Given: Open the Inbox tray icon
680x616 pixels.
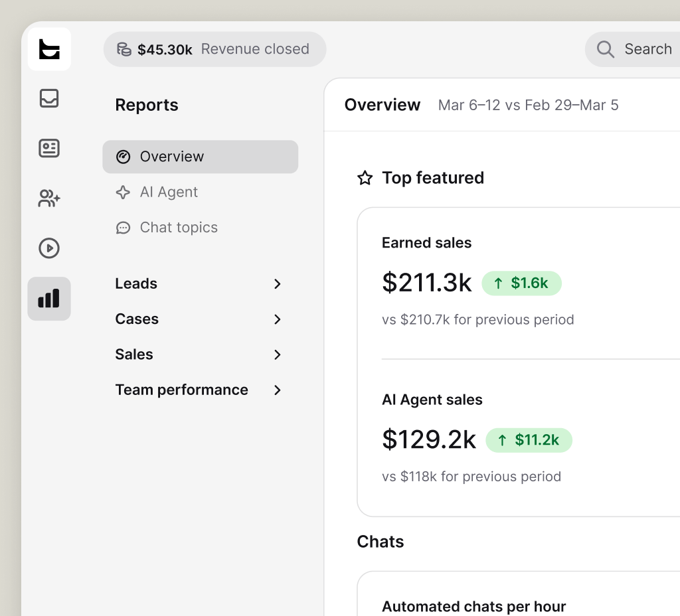Looking at the screenshot, I should click(49, 98).
